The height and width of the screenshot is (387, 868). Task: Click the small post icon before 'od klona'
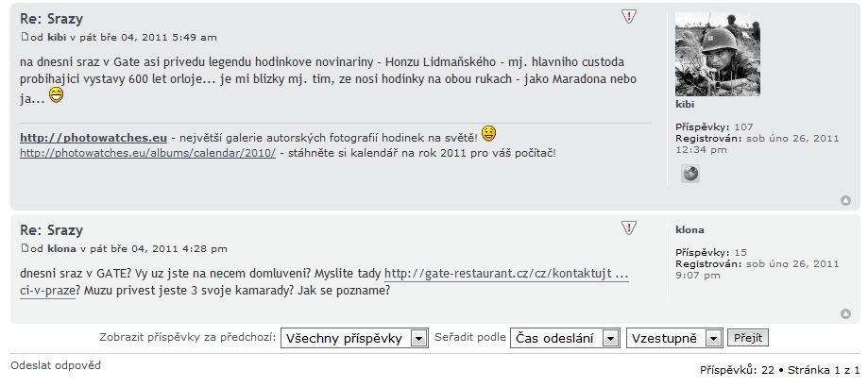pos(25,248)
